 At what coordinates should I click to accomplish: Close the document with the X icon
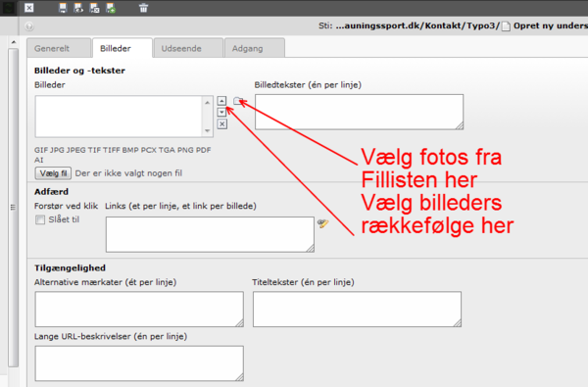[x=29, y=8]
